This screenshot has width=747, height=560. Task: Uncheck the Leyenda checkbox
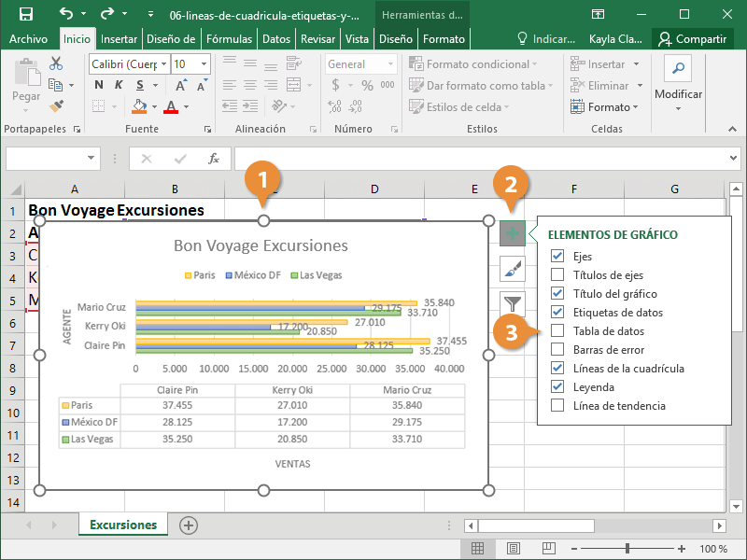(x=557, y=386)
